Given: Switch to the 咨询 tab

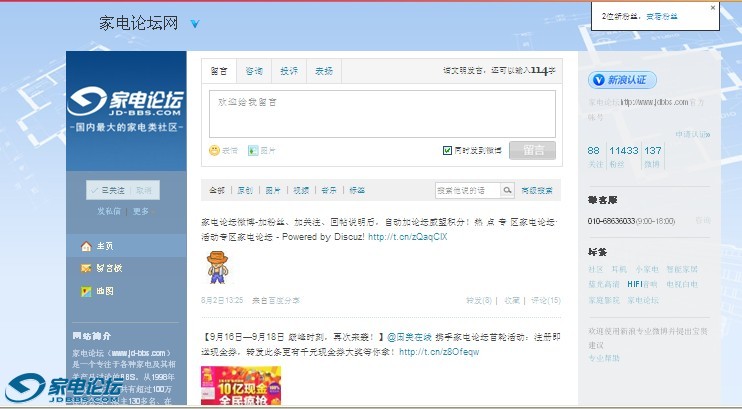Looking at the screenshot, I should 254,71.
